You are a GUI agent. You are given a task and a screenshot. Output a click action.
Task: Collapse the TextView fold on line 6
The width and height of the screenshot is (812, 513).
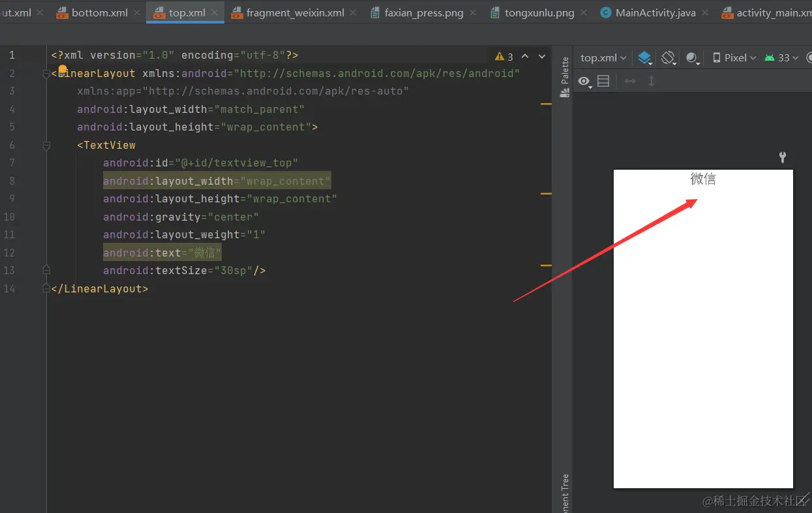point(46,146)
